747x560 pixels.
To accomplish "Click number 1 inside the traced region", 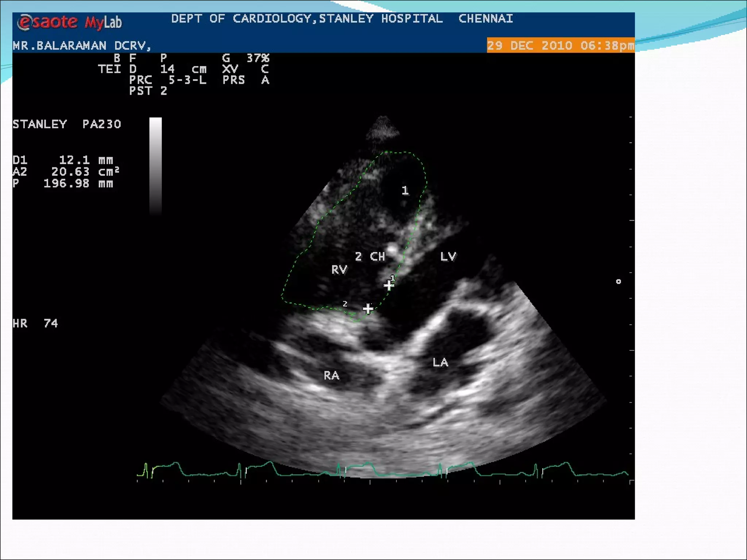I will tap(405, 190).
